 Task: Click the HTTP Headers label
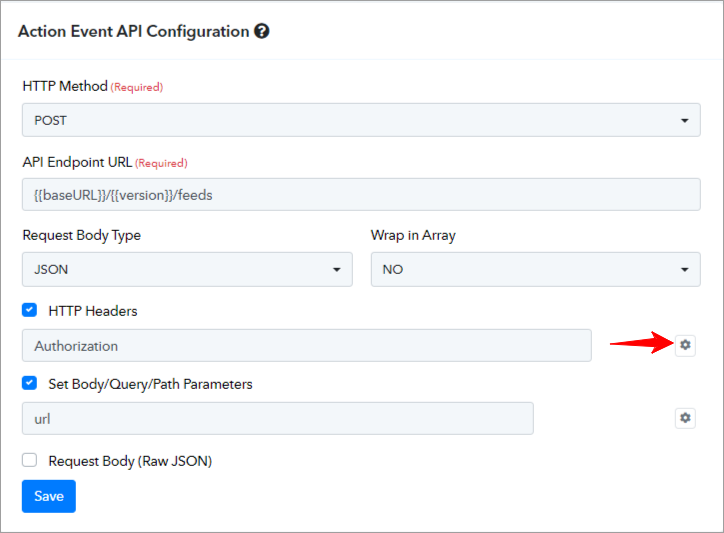coord(93,311)
